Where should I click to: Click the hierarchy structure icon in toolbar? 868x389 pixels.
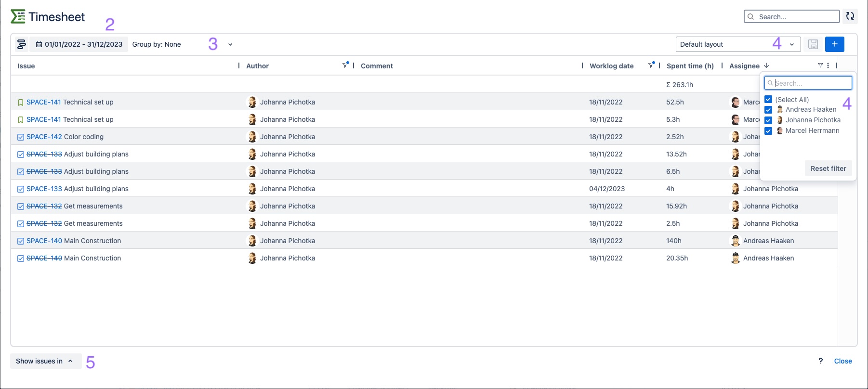click(21, 44)
